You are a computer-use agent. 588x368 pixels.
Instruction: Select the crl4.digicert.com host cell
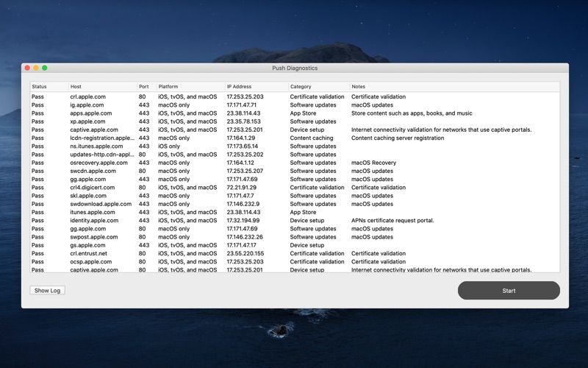93,188
